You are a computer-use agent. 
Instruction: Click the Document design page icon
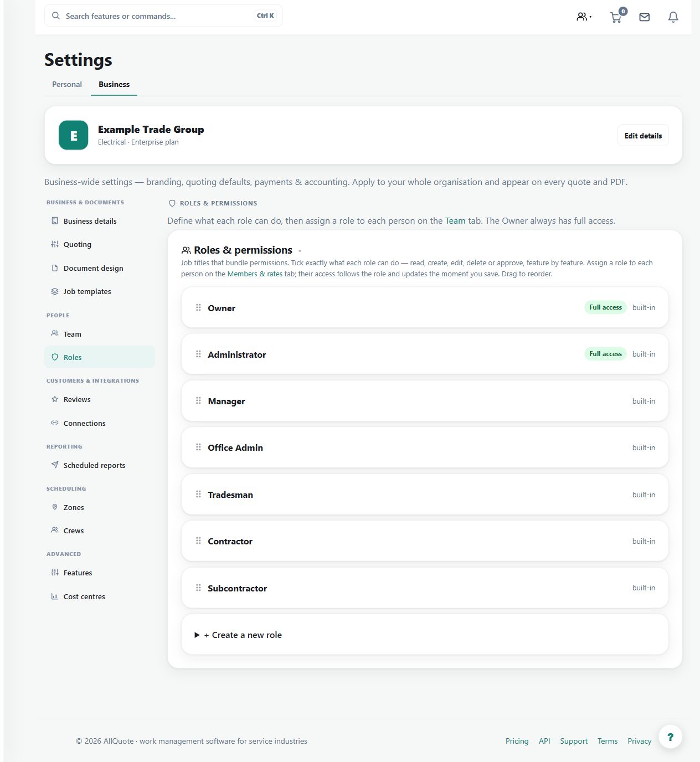(x=55, y=268)
